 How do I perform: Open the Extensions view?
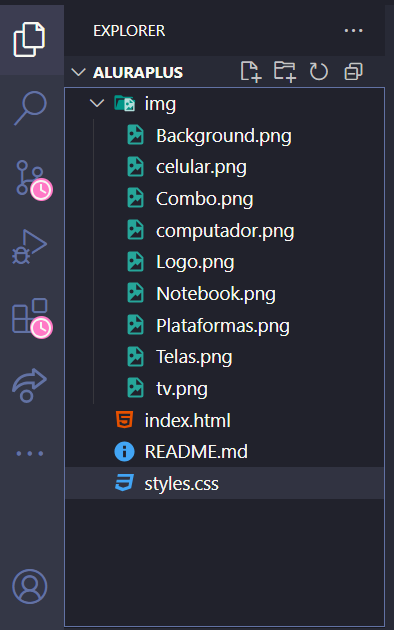[x=32, y=317]
